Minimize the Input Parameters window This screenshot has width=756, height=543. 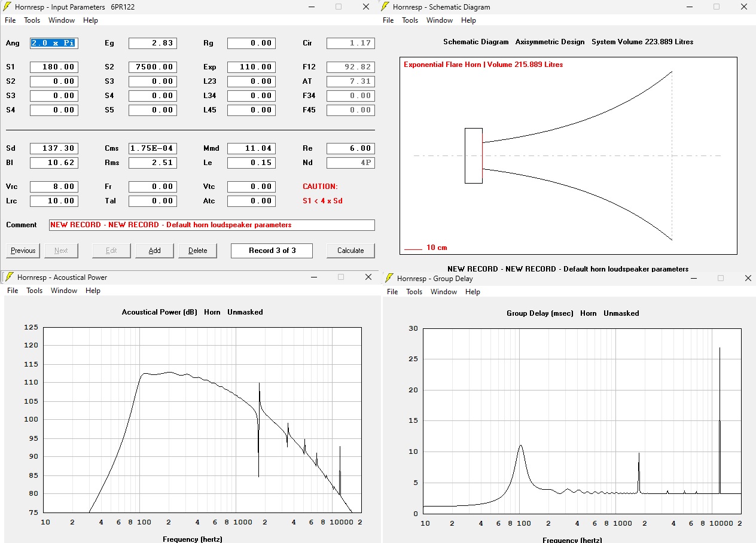click(x=311, y=7)
